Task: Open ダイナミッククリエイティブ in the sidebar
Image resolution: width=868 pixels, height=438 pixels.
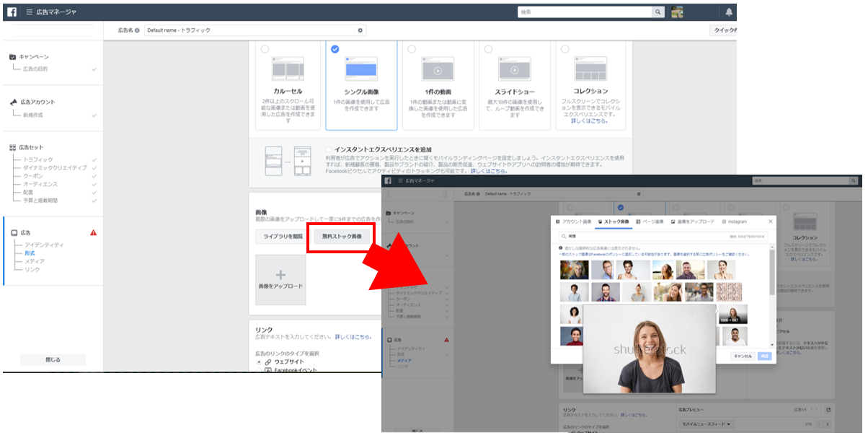Action: [55, 167]
